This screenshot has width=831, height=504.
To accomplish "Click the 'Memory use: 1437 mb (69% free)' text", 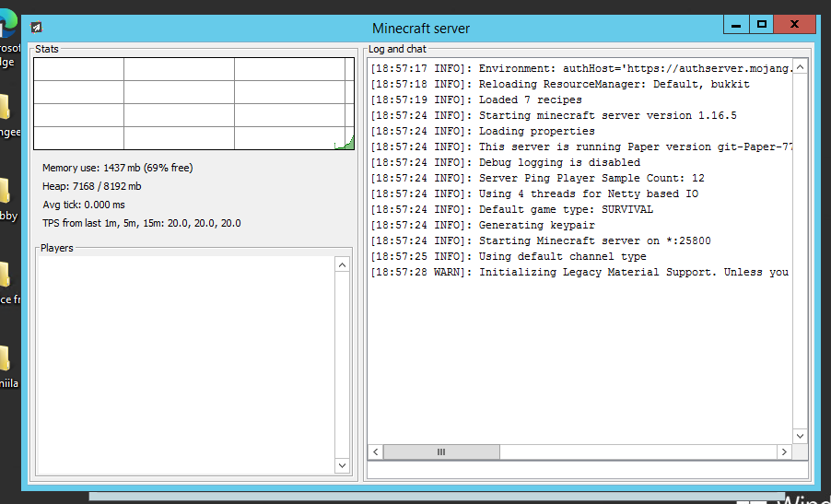I will click(x=118, y=168).
